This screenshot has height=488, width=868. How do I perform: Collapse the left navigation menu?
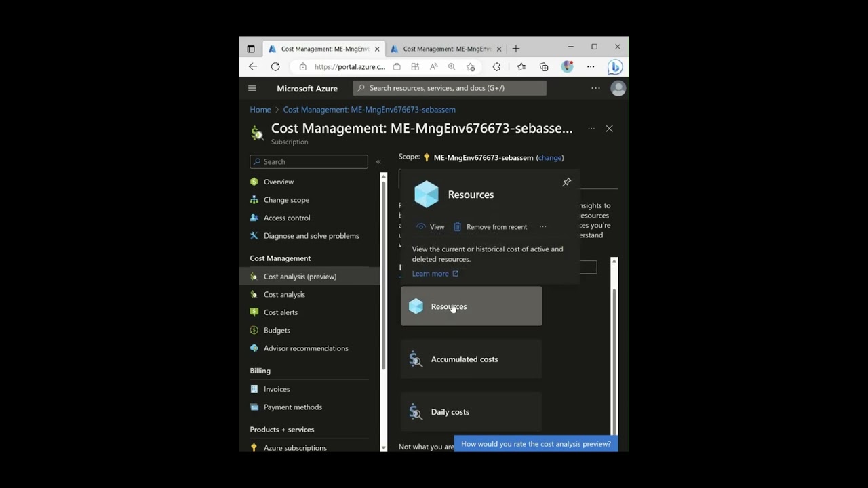[x=378, y=161]
